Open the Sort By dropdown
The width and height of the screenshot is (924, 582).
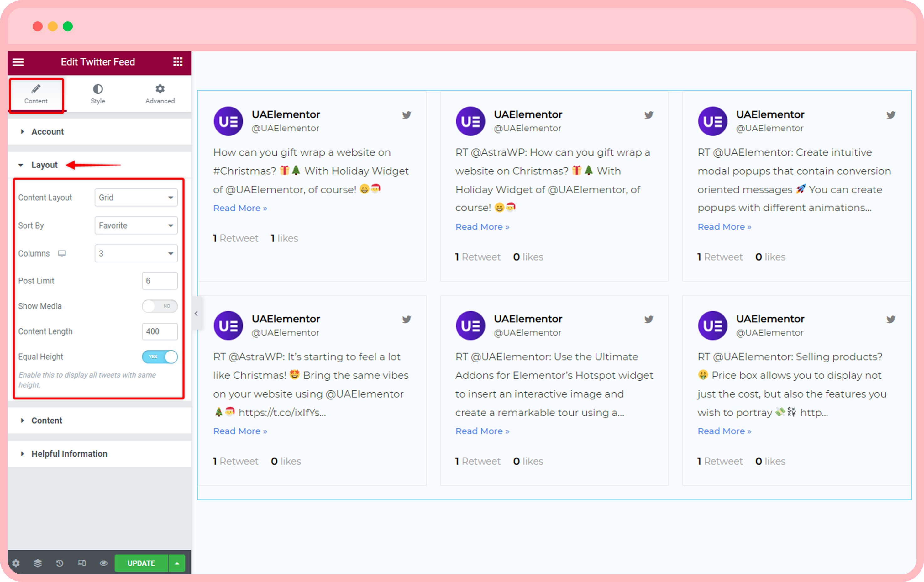[x=136, y=225]
